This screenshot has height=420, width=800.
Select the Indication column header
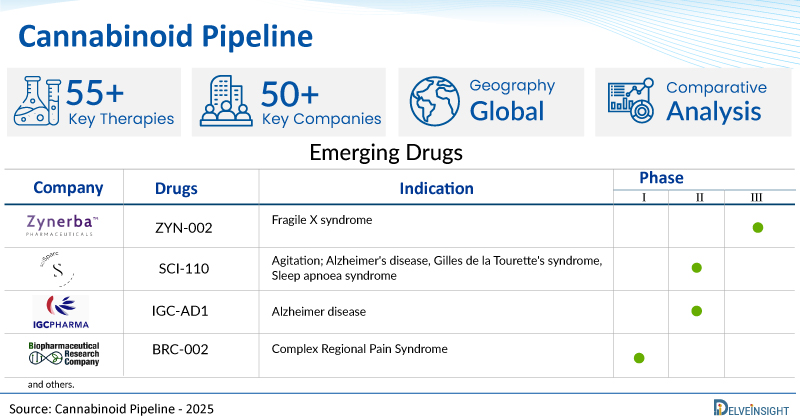coord(436,188)
